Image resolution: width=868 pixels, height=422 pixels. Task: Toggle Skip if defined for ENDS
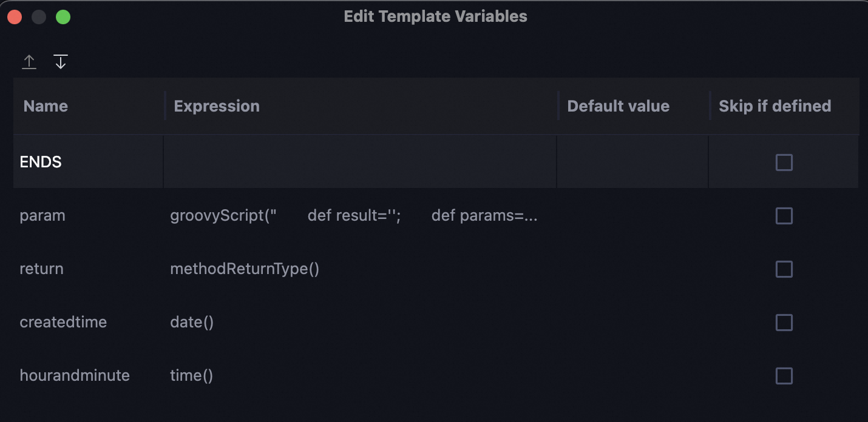coord(784,162)
